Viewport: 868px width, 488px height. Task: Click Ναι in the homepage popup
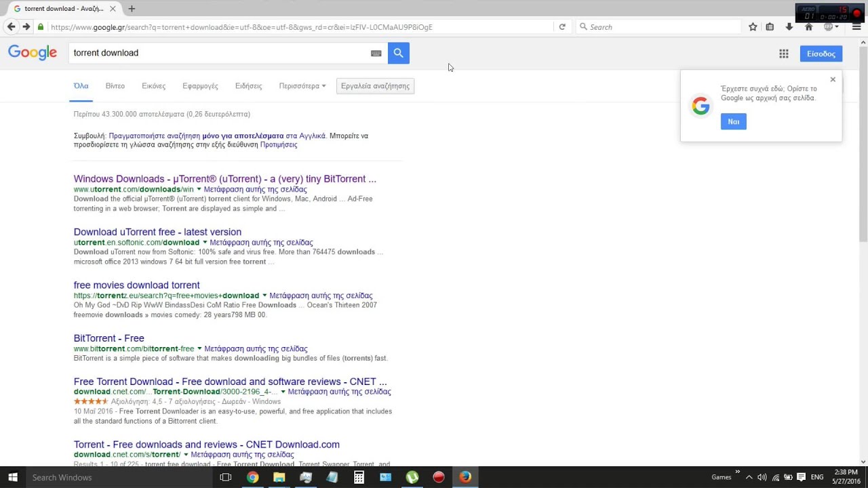point(734,121)
